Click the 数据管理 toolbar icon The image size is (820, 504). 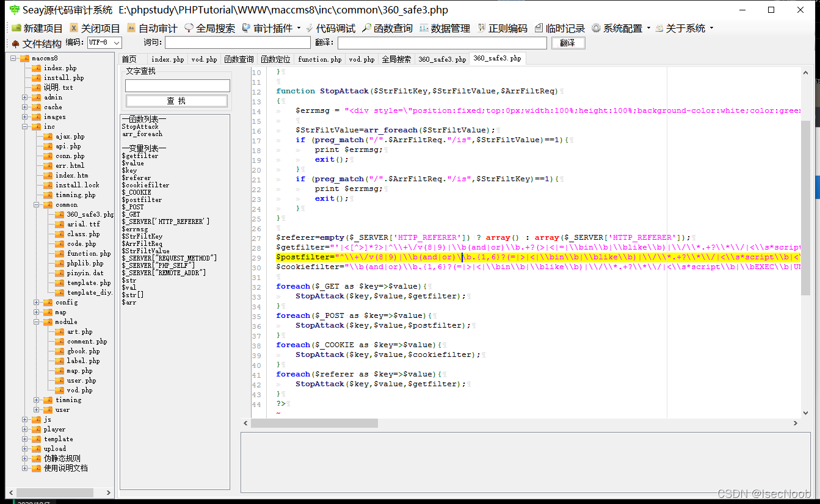(x=424, y=28)
